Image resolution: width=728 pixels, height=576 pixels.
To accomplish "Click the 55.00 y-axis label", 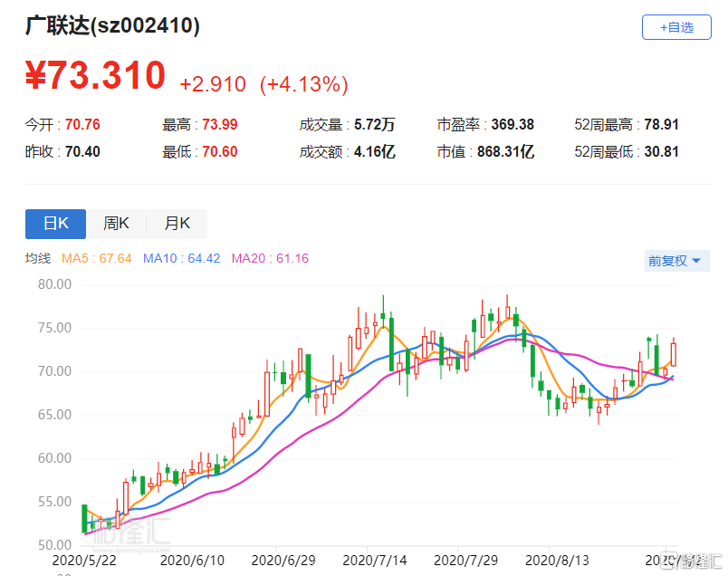I will 55,502.
